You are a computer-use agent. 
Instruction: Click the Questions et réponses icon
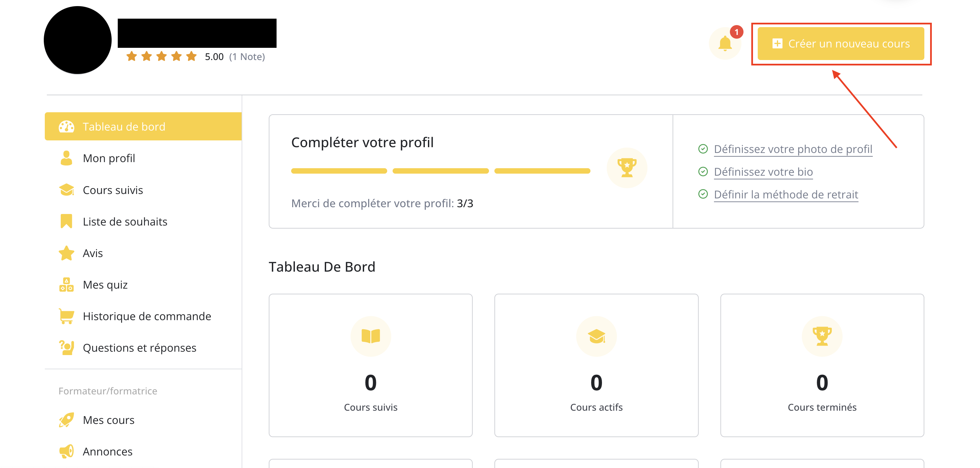tap(66, 348)
